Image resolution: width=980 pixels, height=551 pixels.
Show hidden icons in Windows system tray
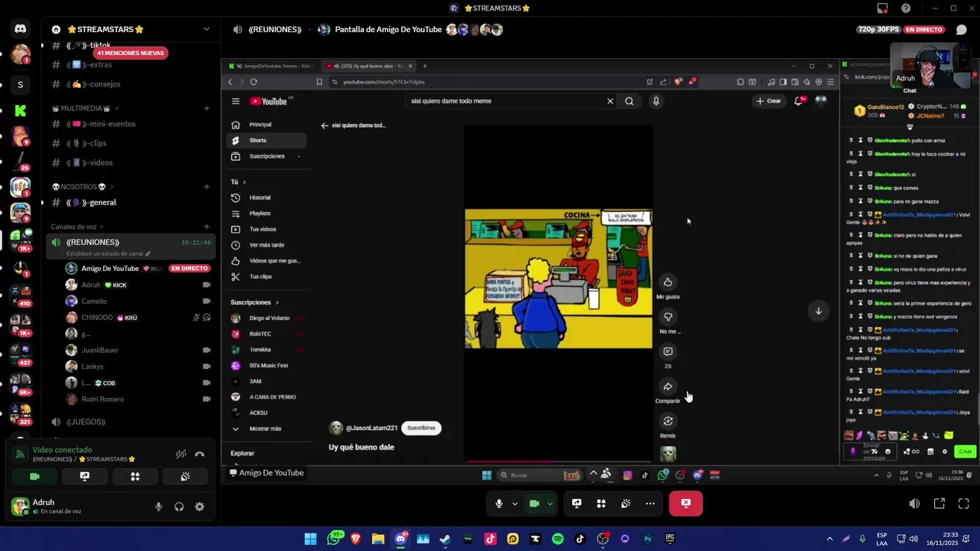[x=829, y=539]
